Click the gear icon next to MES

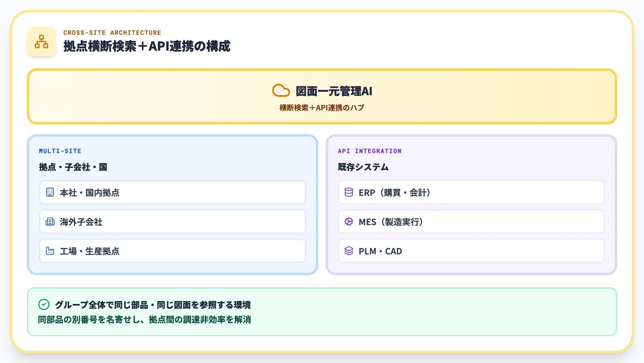point(349,222)
